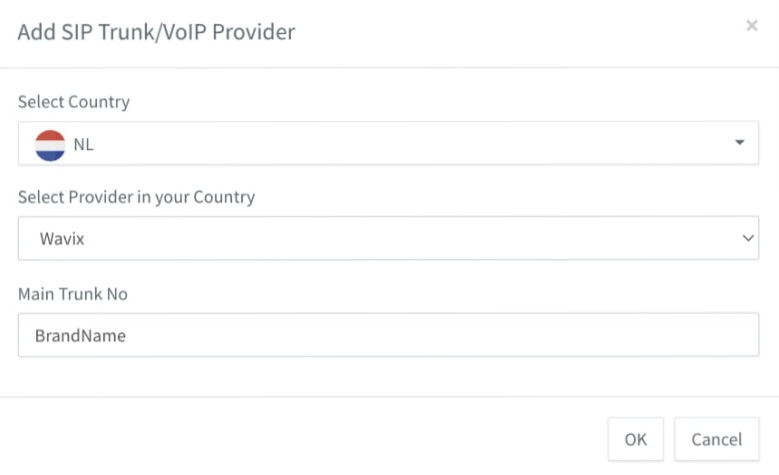Screen dimensions: 779x475
Task: Select the NL country code text
Action: [x=84, y=144]
